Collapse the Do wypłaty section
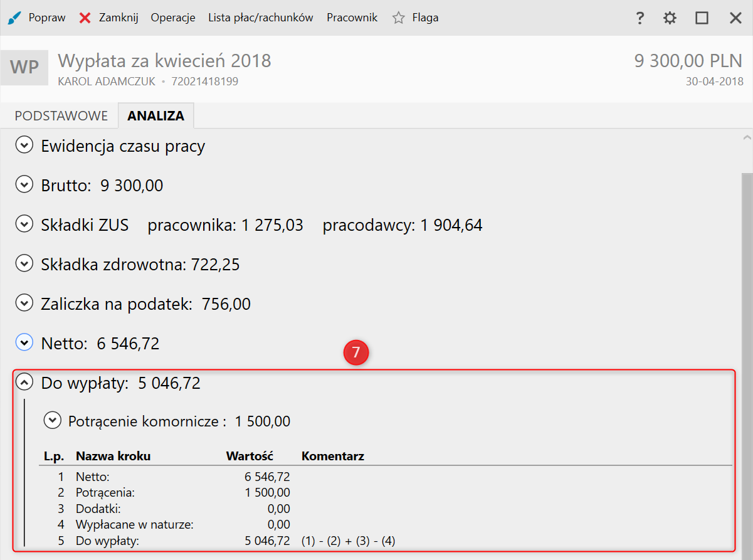The width and height of the screenshot is (753, 560). tap(24, 383)
